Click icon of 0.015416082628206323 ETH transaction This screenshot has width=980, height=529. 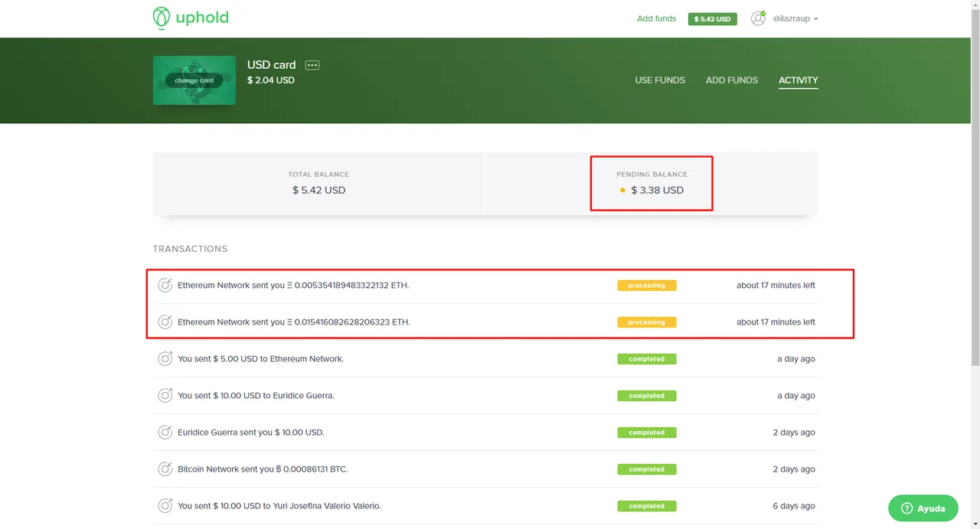coord(165,322)
